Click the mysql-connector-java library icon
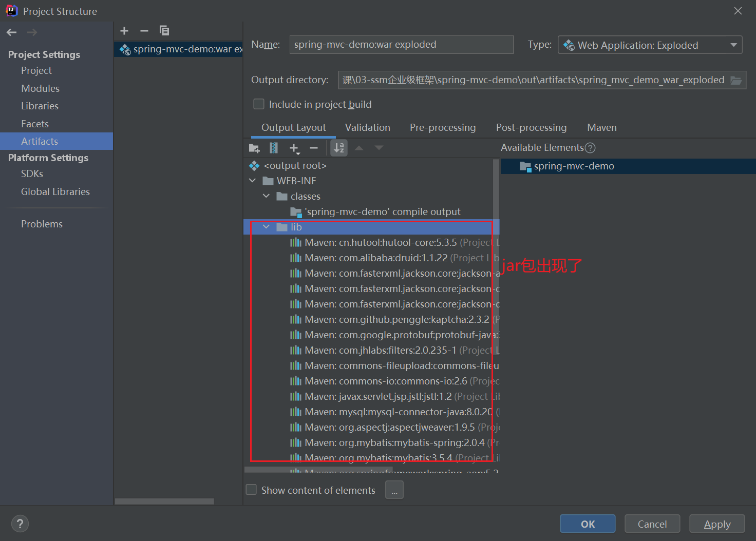The width and height of the screenshot is (756, 541). [x=295, y=412]
